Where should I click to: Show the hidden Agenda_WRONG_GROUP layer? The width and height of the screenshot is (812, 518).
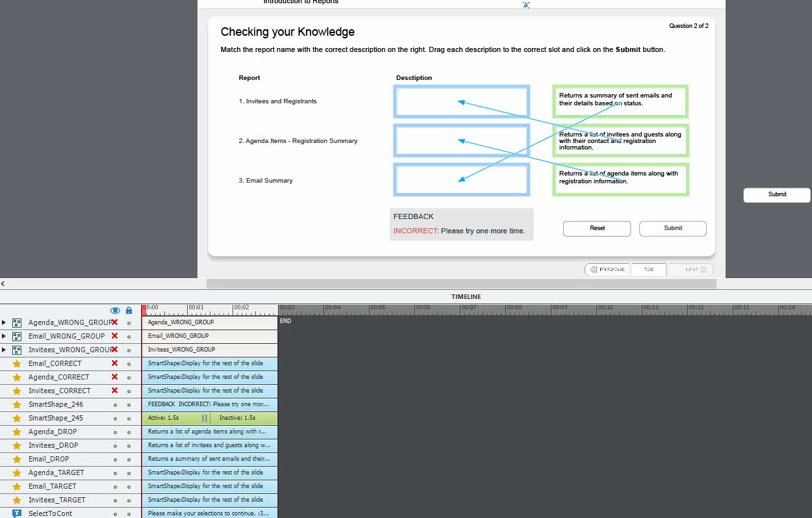point(114,322)
